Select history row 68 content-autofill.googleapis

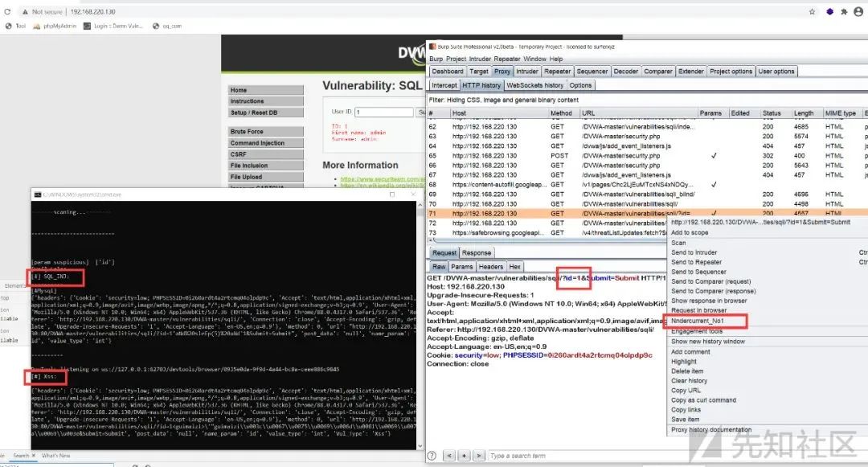(x=648, y=185)
